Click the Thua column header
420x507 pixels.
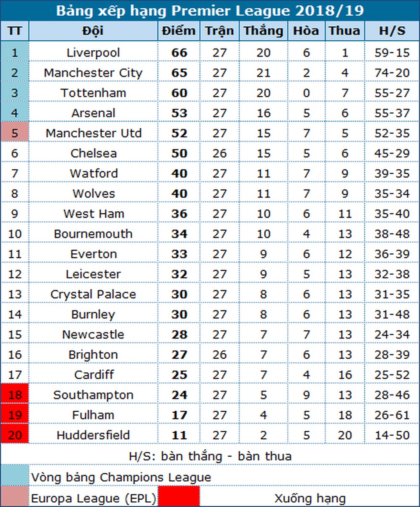(x=345, y=31)
